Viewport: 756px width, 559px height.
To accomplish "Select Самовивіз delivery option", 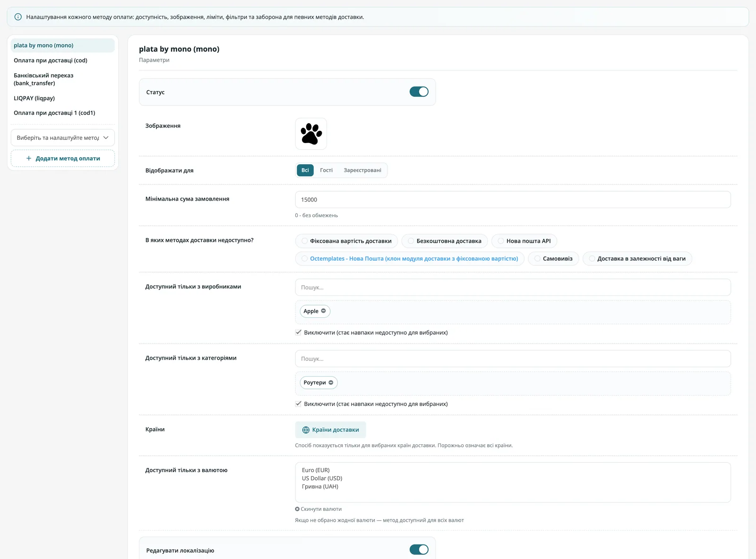I will pos(553,258).
